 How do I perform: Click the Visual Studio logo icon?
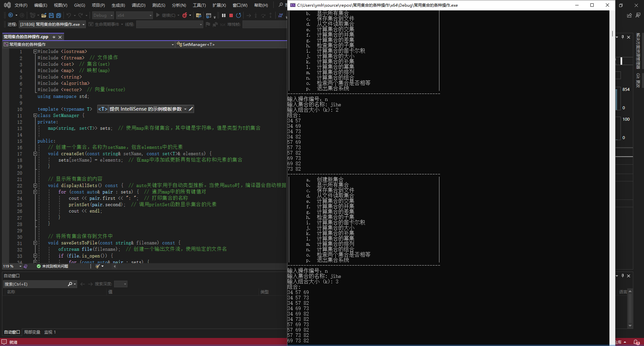click(x=7, y=5)
